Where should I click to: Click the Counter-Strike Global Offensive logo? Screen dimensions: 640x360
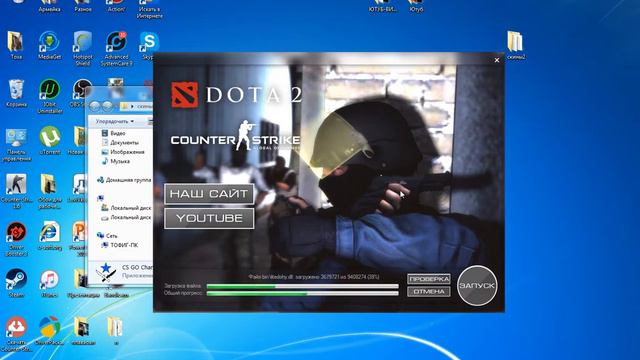pos(236,136)
